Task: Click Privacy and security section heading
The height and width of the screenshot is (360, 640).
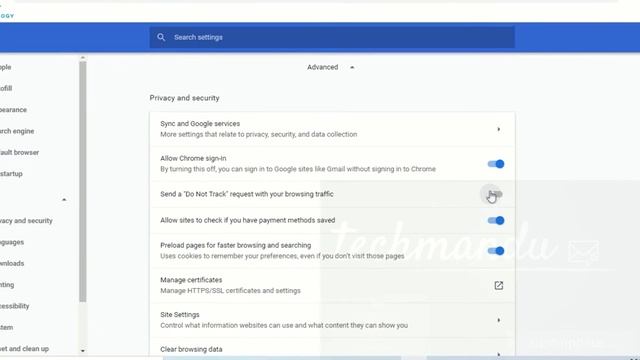Action: [x=184, y=98]
